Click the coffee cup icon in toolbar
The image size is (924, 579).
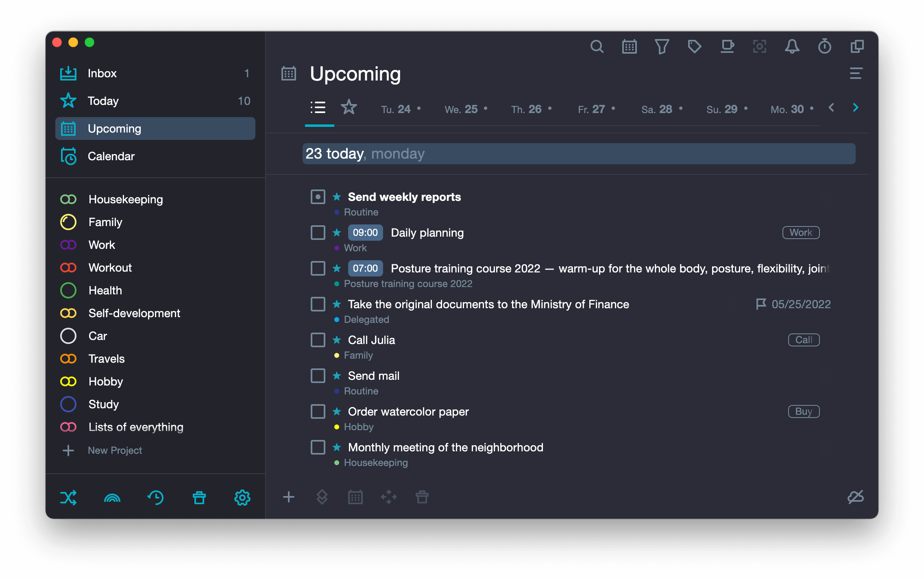(727, 47)
